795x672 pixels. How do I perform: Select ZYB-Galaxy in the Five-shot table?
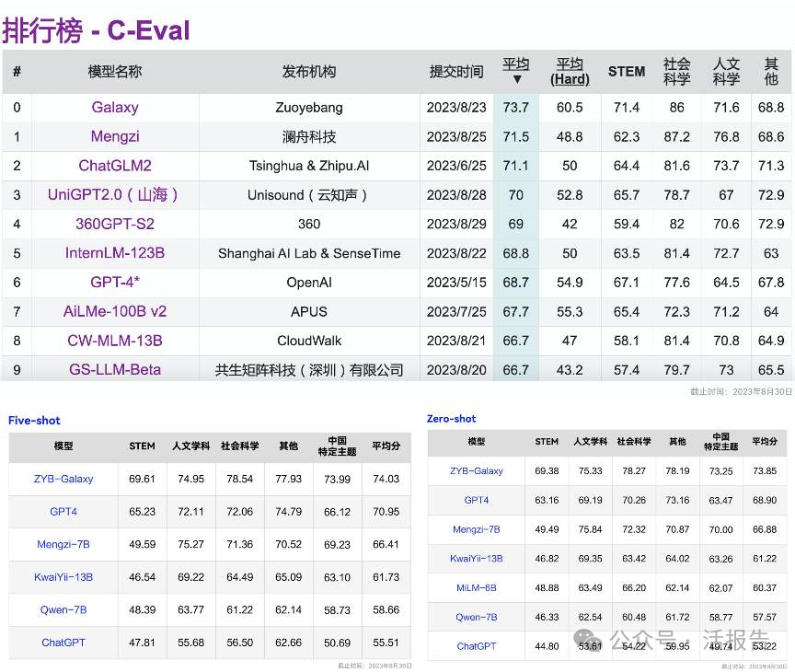63,479
